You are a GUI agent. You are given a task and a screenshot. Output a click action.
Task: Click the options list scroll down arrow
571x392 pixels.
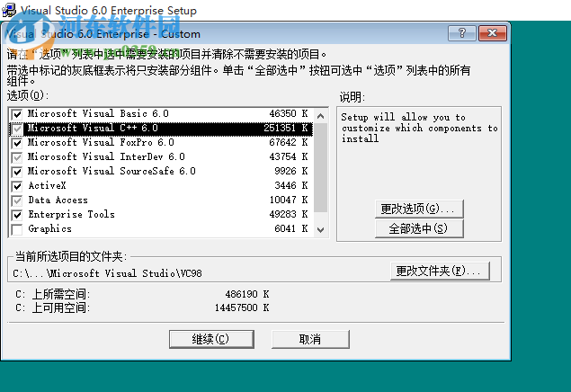(x=320, y=229)
